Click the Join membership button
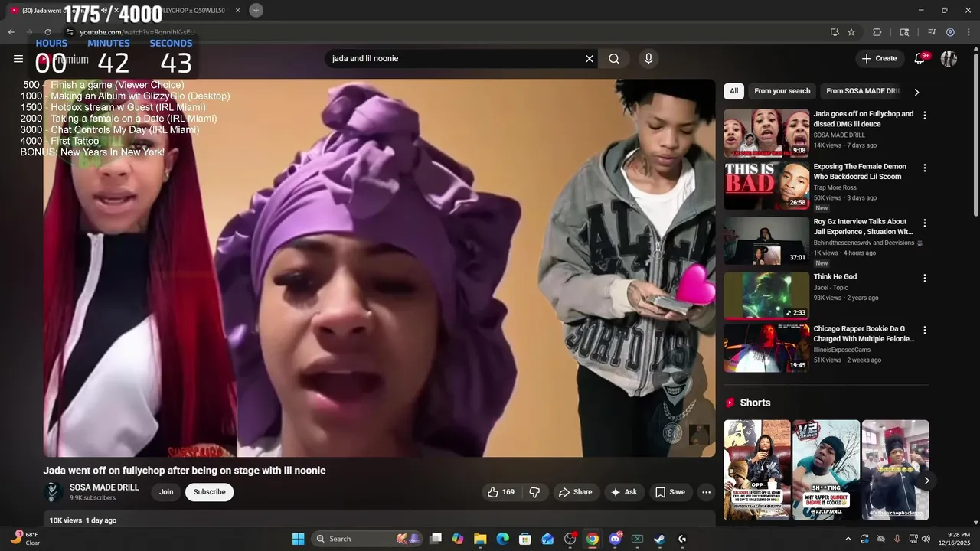 166,492
